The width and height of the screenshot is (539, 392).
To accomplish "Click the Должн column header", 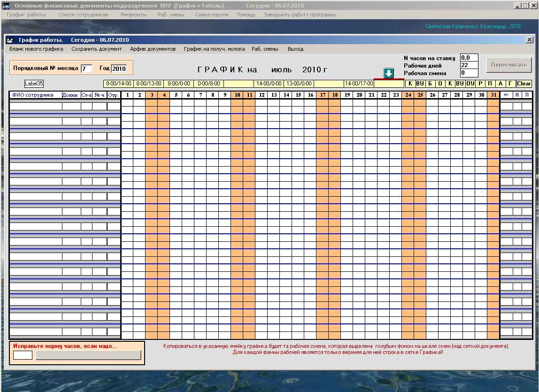I will 71,95.
